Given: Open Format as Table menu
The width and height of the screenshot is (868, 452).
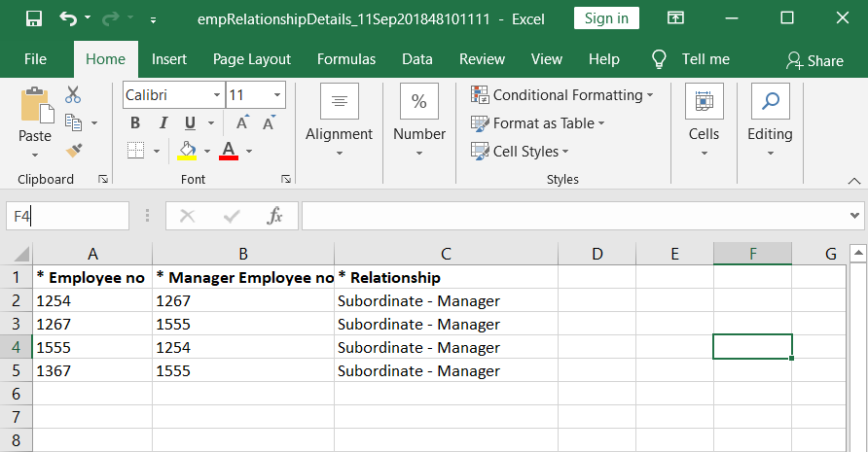Looking at the screenshot, I should coord(537,123).
